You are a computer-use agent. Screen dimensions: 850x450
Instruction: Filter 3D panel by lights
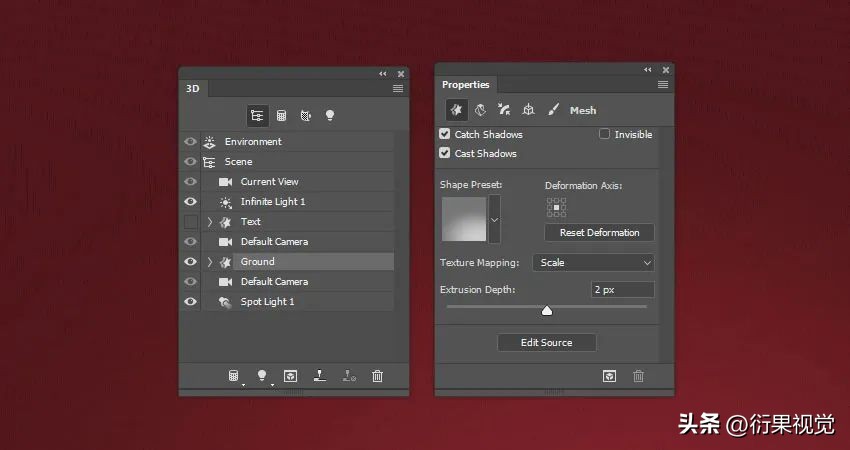(329, 116)
